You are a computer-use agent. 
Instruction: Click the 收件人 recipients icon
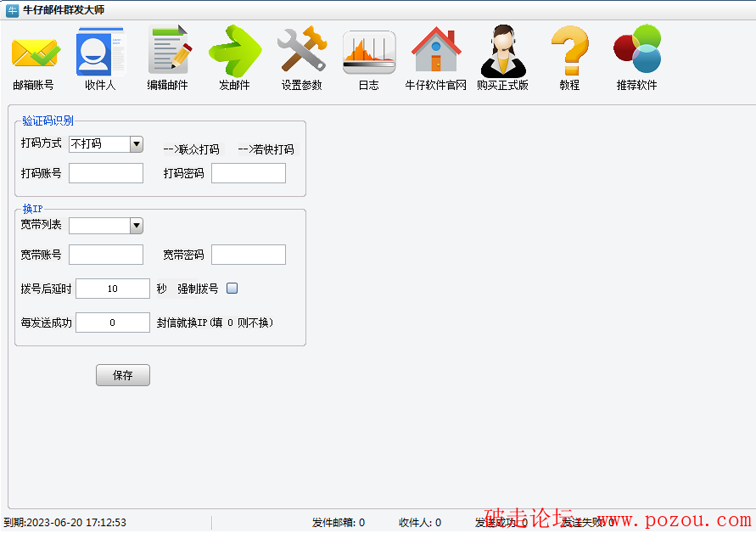point(100,53)
